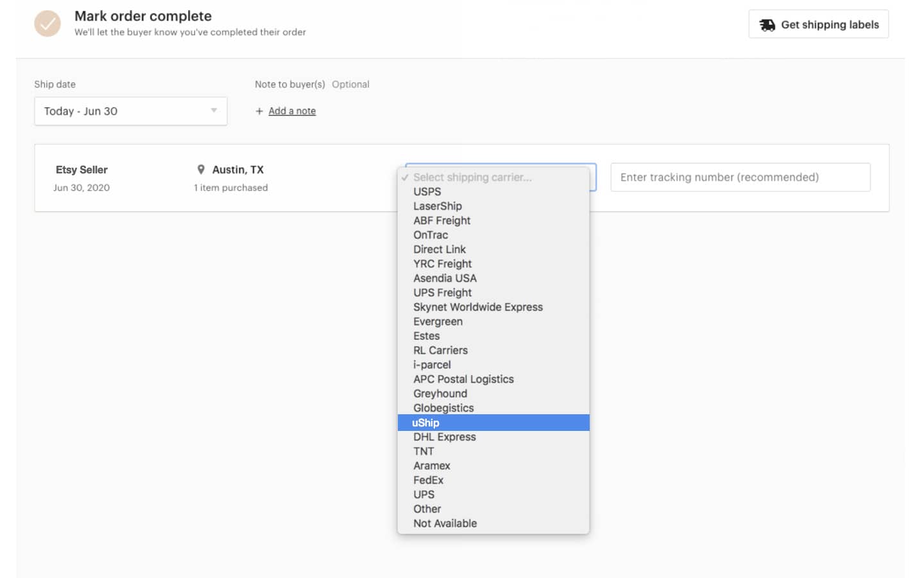Choose Greyhound from the carrier options
The image size is (924, 578).
440,393
